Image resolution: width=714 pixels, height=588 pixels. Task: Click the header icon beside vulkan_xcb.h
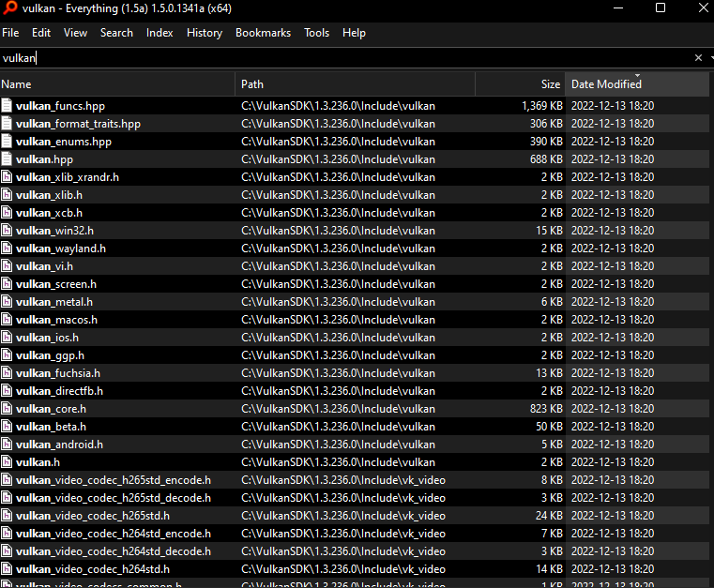pos(7,212)
